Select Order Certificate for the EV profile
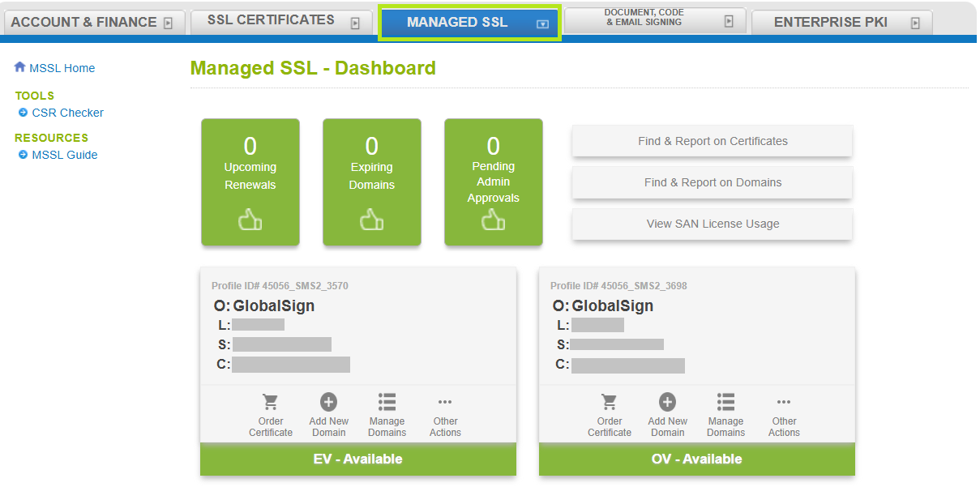 pyautogui.click(x=271, y=413)
